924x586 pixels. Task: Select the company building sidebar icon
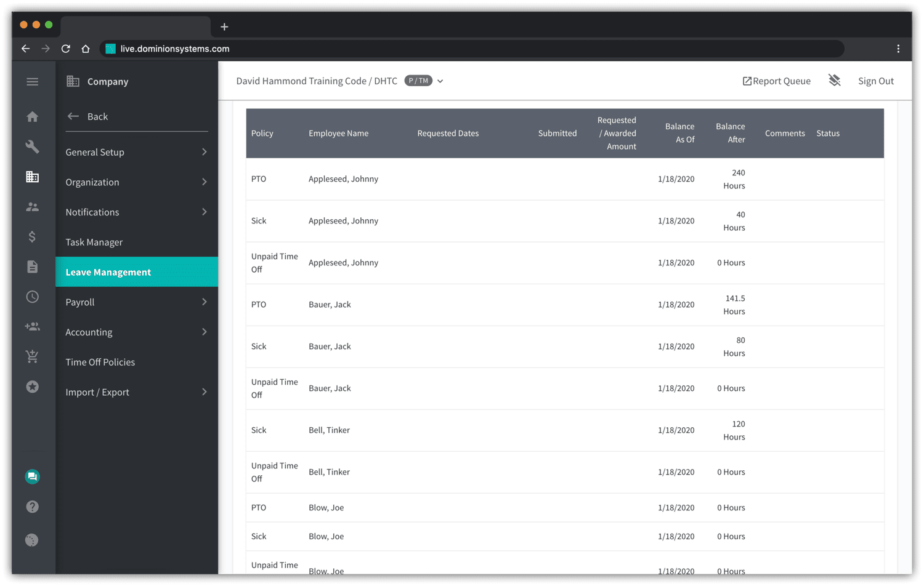click(33, 177)
